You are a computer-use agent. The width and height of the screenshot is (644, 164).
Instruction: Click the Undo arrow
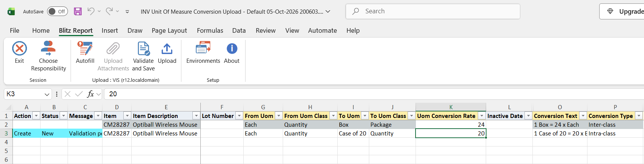[91, 11]
